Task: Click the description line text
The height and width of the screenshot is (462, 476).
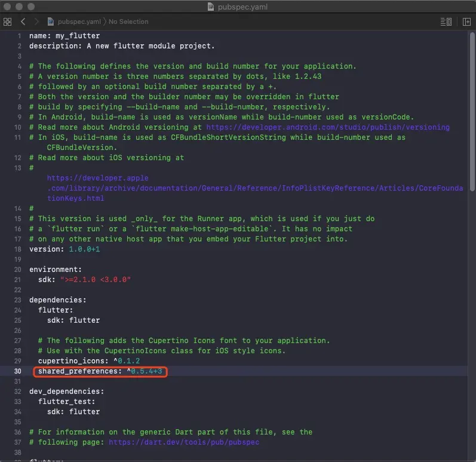Action: 122,46
